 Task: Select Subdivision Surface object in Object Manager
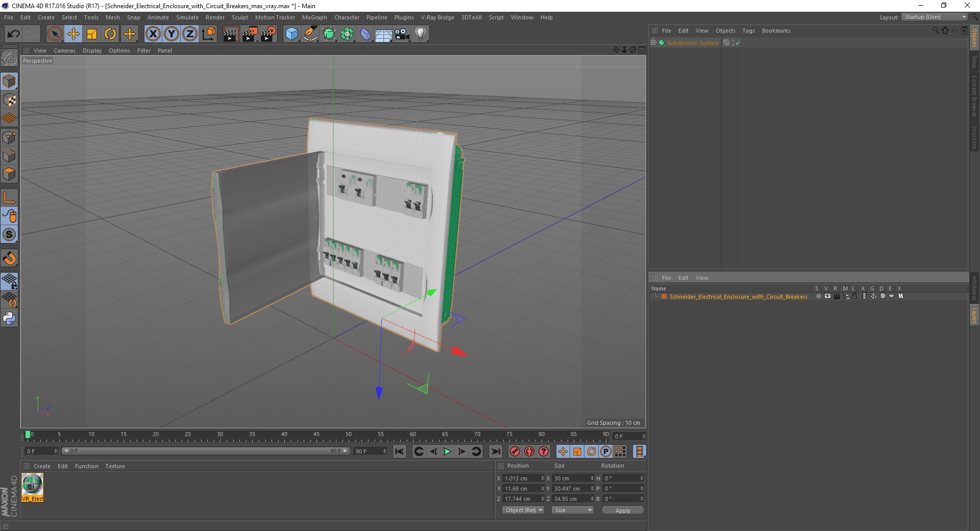coord(693,43)
